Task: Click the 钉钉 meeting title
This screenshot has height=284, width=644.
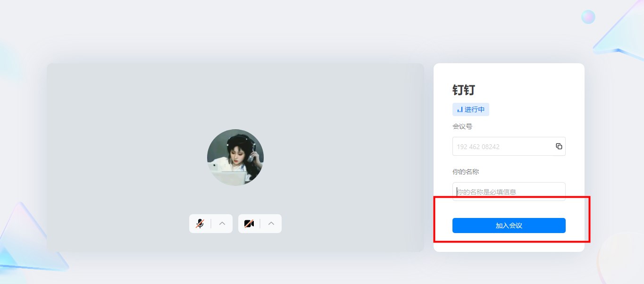Action: click(x=464, y=90)
